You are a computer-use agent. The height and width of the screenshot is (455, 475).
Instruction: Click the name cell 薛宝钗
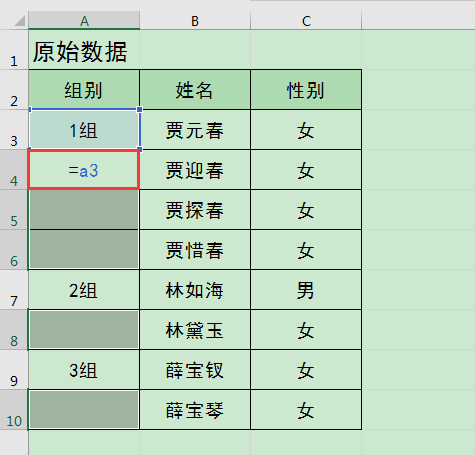(x=195, y=370)
